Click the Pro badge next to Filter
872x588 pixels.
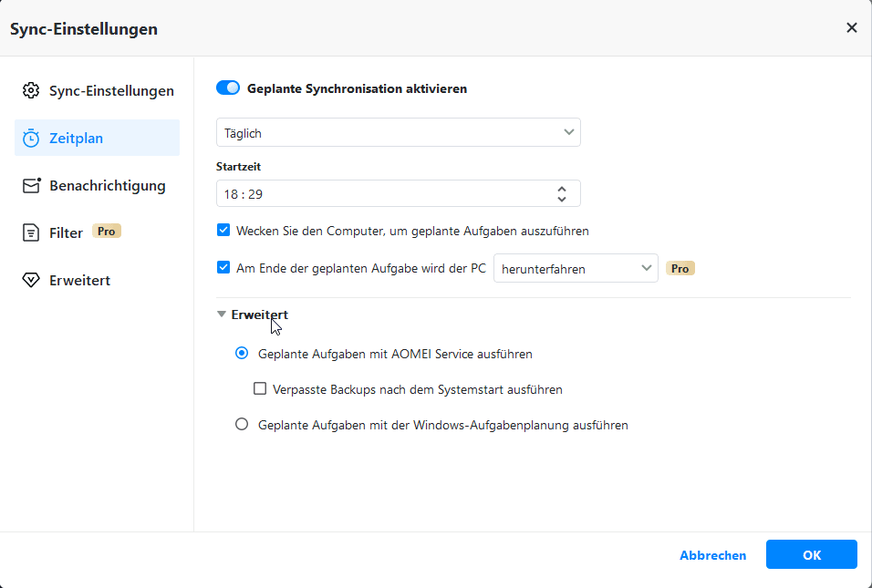[x=107, y=232]
